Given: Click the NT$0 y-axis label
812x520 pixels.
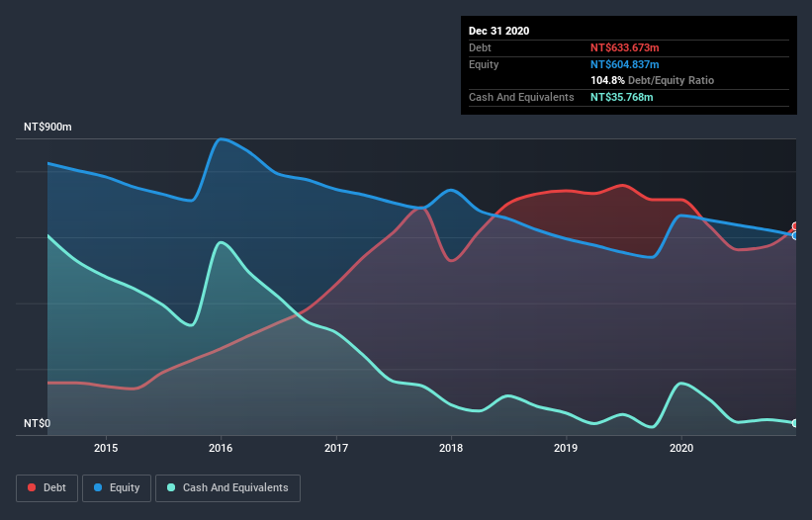Looking at the screenshot, I should (x=38, y=423).
